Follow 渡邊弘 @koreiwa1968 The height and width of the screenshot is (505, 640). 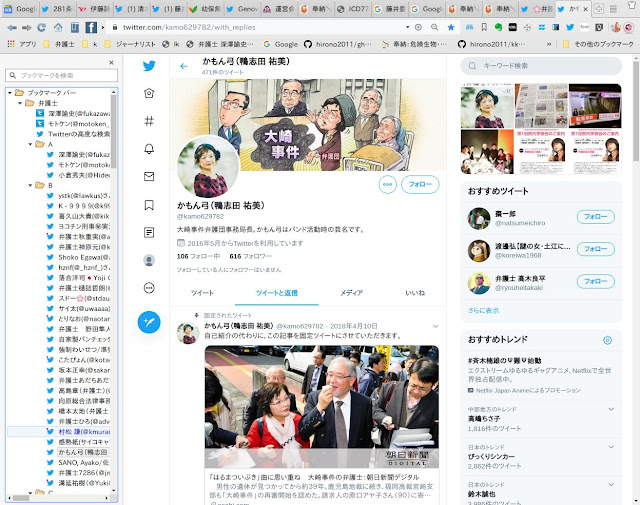596,249
